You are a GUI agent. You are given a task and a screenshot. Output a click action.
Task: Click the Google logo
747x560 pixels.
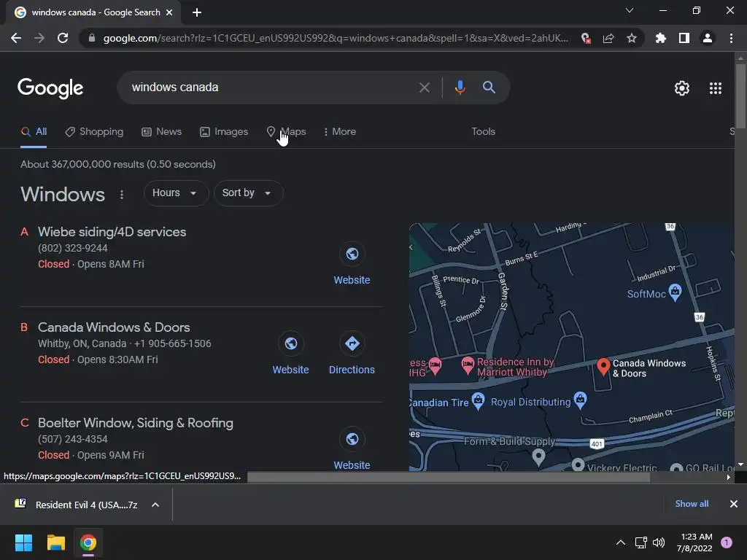click(x=50, y=88)
